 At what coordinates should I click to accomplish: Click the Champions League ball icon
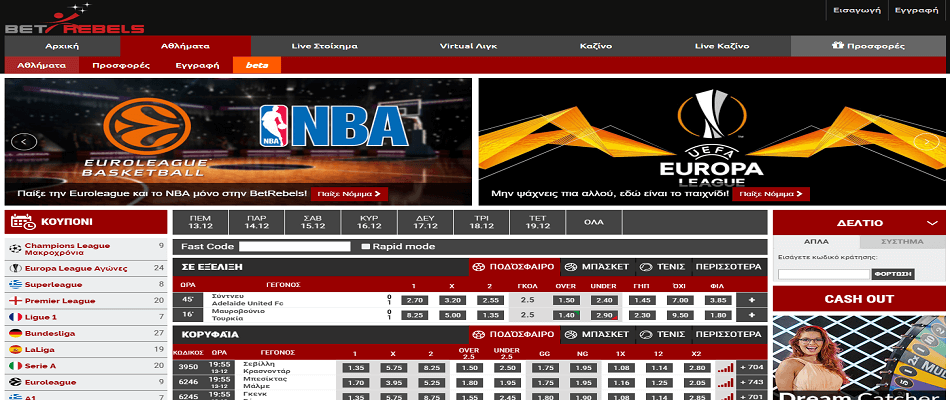[x=15, y=249]
